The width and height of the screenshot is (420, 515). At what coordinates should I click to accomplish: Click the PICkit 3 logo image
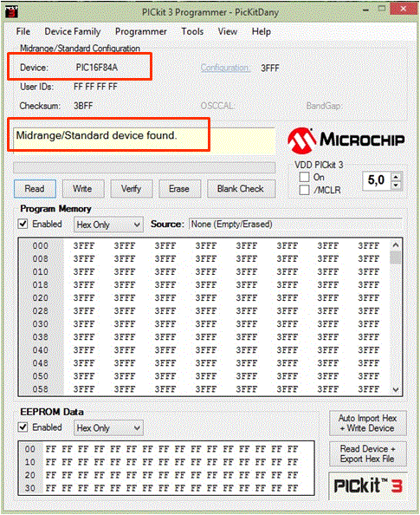[368, 486]
